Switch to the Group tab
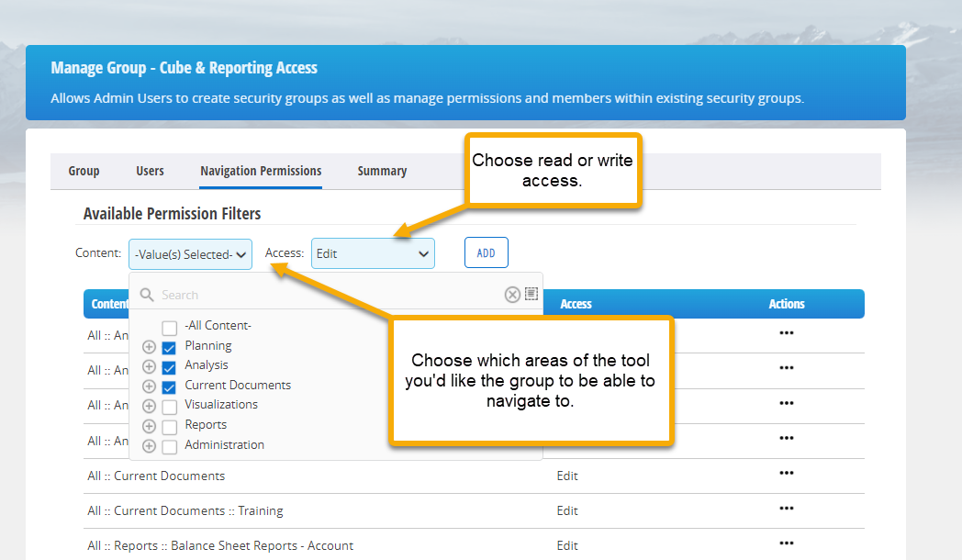The image size is (962, 560). click(x=84, y=171)
